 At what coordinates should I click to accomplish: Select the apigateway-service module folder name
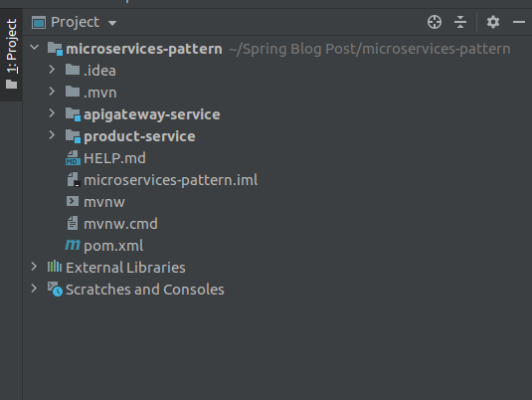pos(152,114)
